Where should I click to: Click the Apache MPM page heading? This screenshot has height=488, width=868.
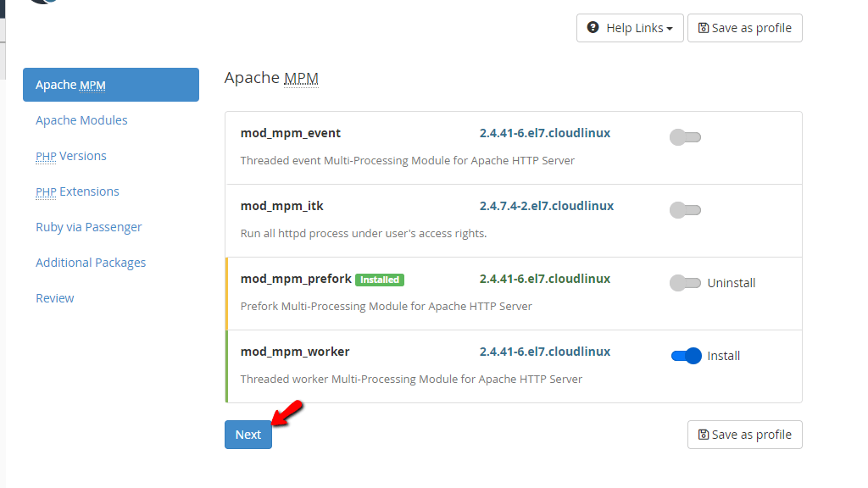click(x=271, y=77)
